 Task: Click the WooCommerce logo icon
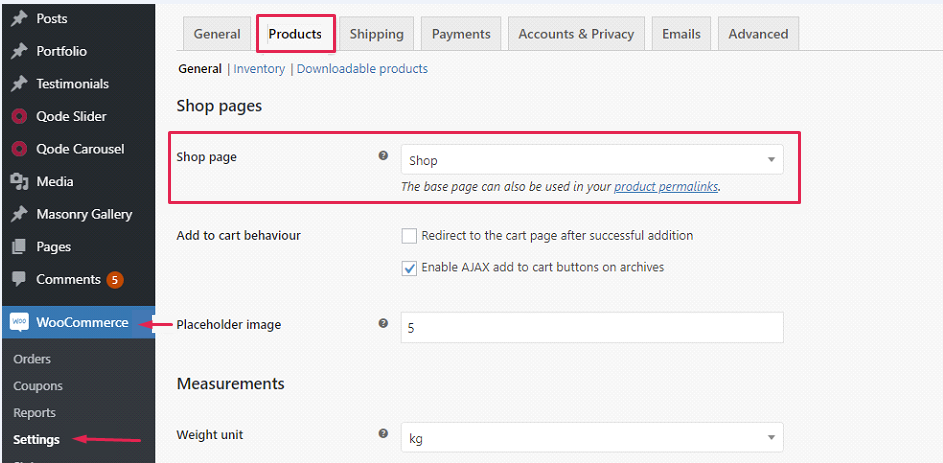pyautogui.click(x=19, y=322)
